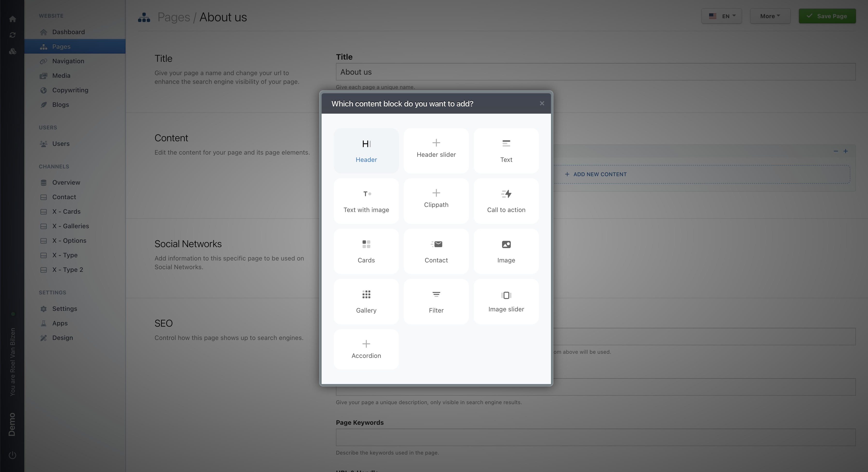868x472 pixels.
Task: Click the ADD NEW CONTENT link
Action: pos(596,174)
